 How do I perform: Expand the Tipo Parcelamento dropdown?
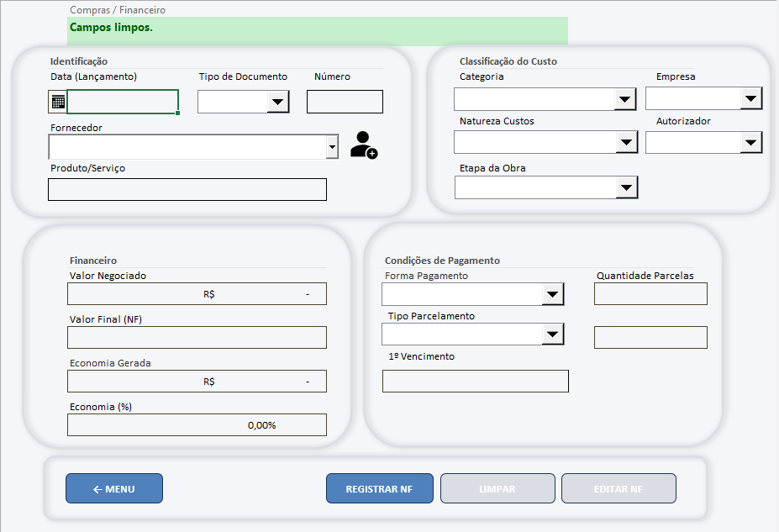[552, 334]
